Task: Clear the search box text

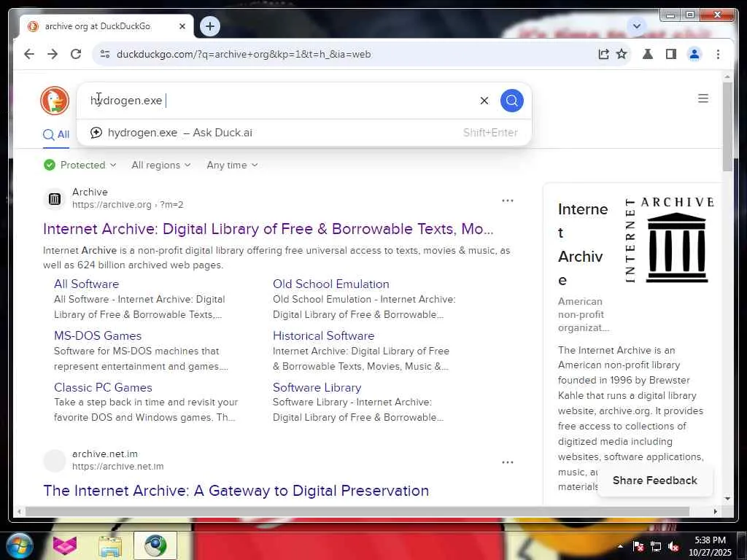Action: [x=484, y=101]
